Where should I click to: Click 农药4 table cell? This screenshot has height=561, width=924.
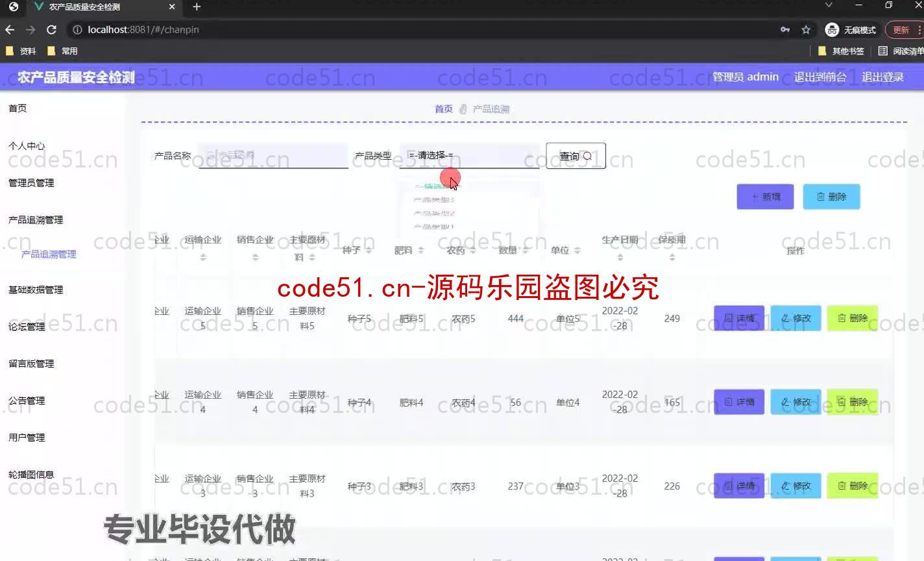(x=463, y=403)
